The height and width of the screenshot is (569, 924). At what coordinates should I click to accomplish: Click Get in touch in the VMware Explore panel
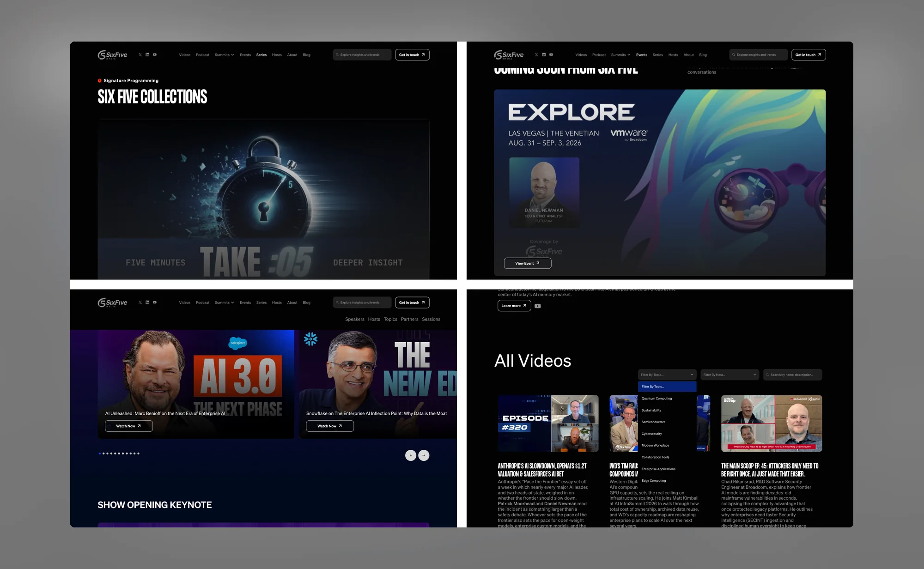(808, 54)
